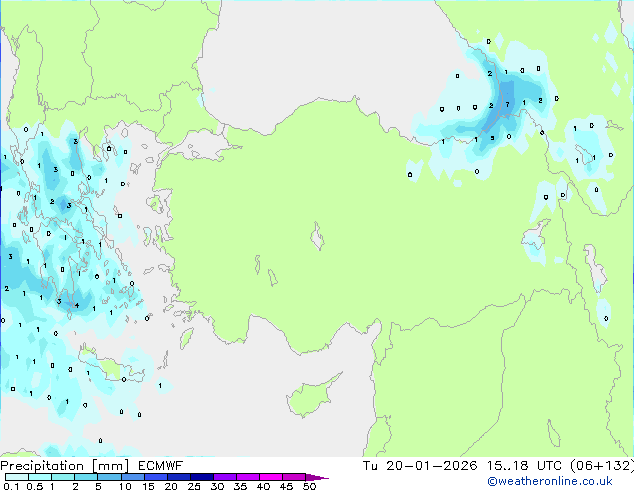Viewport: 634px width, 490px height.
Task: Click the 45–50 mm legend swatch
Action: click(294, 477)
